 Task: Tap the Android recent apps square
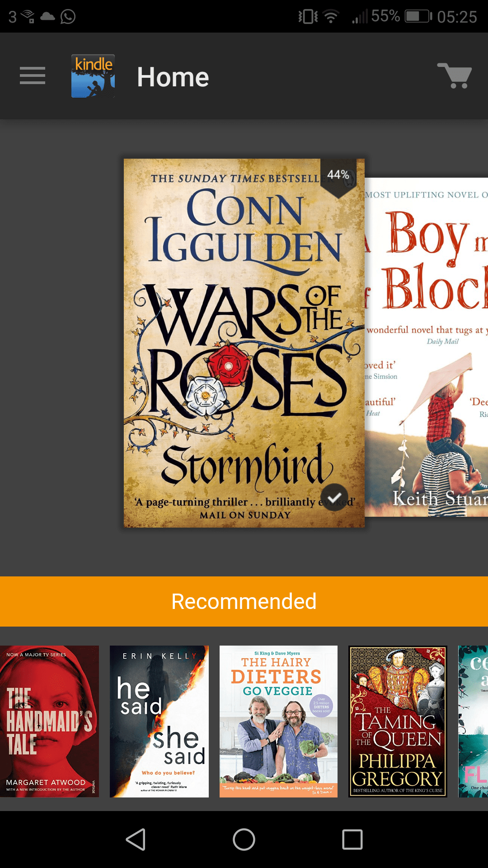click(352, 840)
